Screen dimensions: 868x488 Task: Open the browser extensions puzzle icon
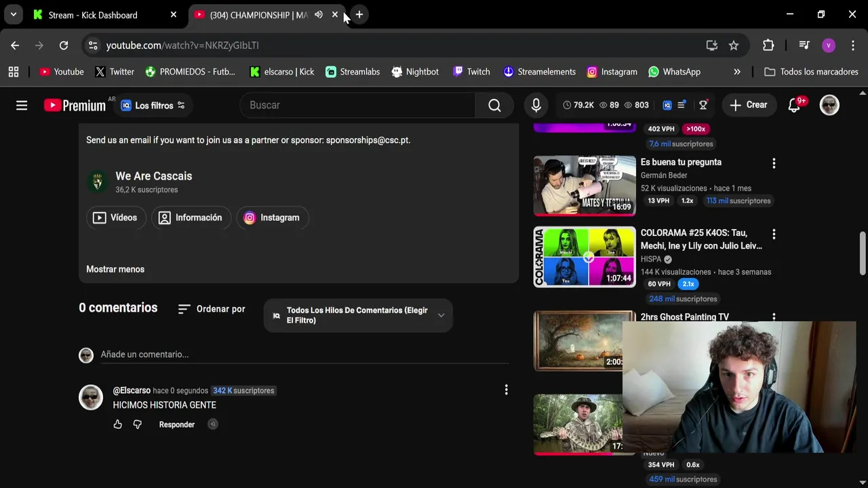(x=768, y=45)
